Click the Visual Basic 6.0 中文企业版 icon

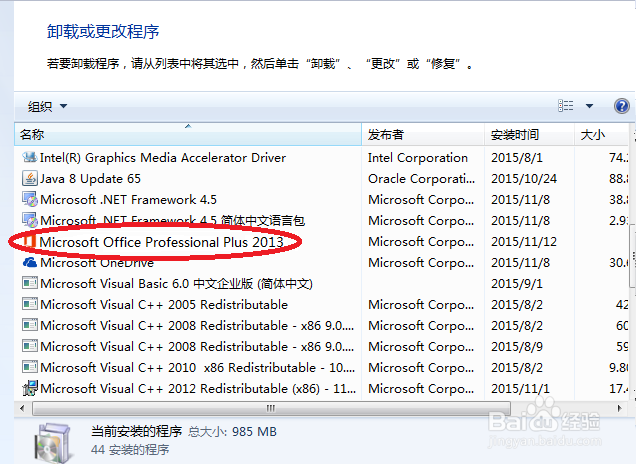(30, 283)
